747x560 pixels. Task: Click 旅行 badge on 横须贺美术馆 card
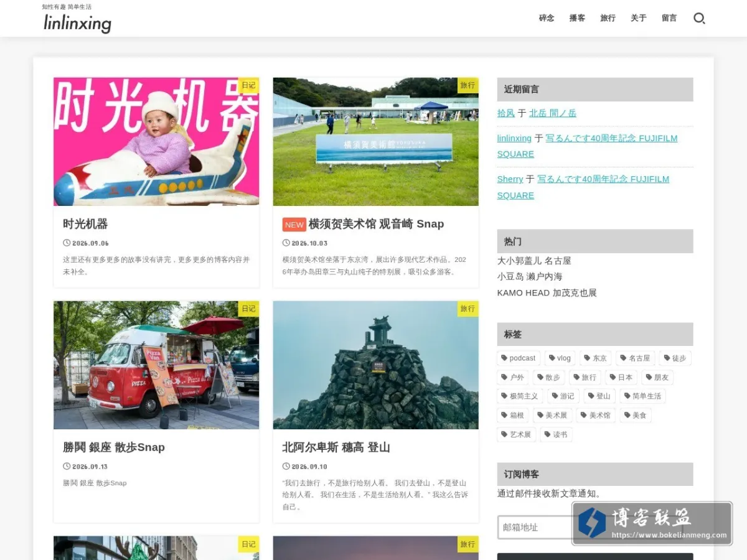click(x=467, y=85)
